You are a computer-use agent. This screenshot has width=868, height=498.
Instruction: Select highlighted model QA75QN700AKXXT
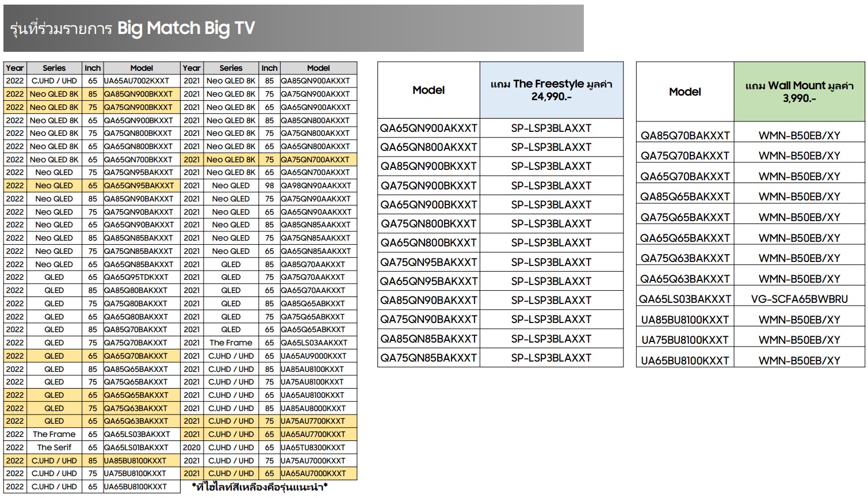(x=318, y=159)
